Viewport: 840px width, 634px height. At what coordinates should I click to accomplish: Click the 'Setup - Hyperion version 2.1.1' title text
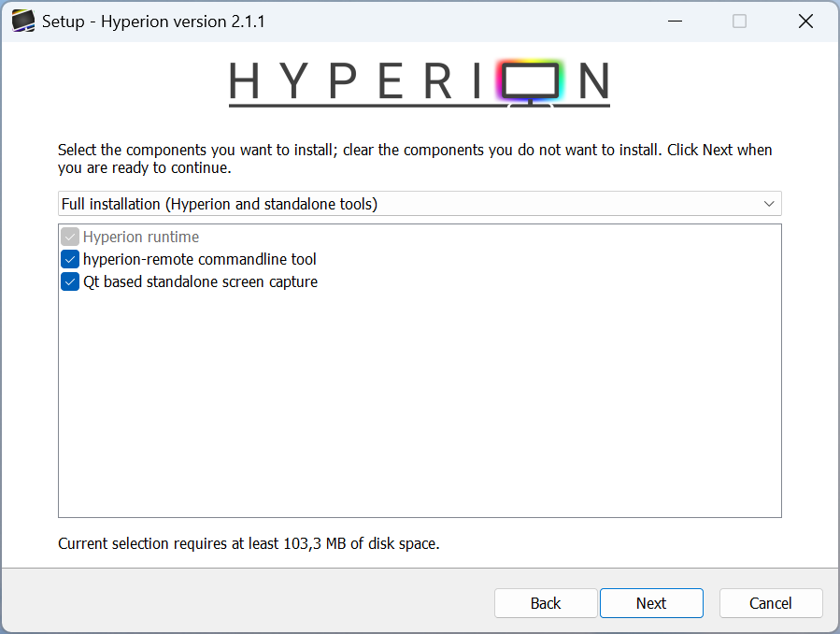[x=153, y=21]
